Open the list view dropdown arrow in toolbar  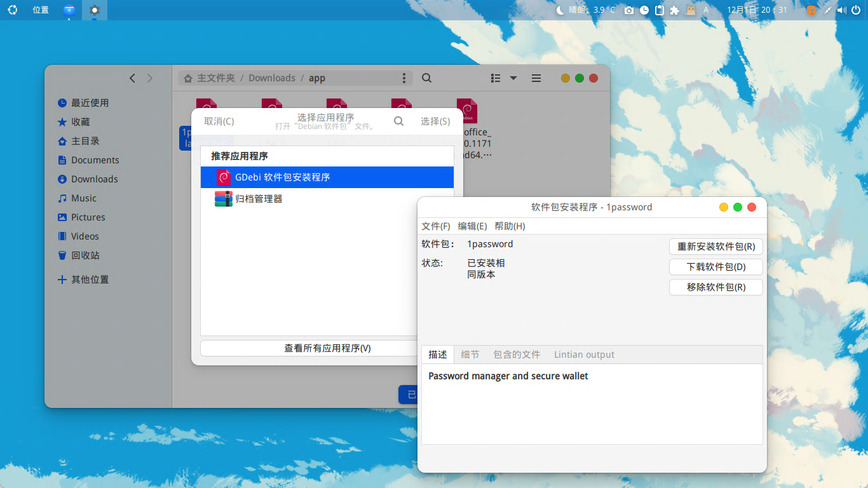(513, 78)
